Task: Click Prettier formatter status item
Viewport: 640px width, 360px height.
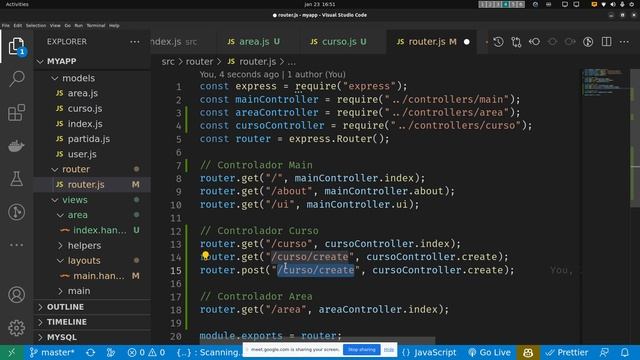Action: (567, 352)
